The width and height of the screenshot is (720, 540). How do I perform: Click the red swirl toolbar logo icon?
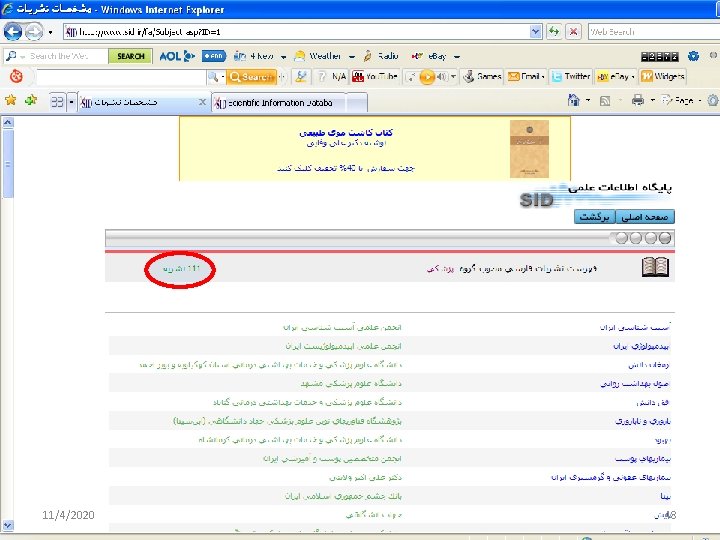pos(16,76)
